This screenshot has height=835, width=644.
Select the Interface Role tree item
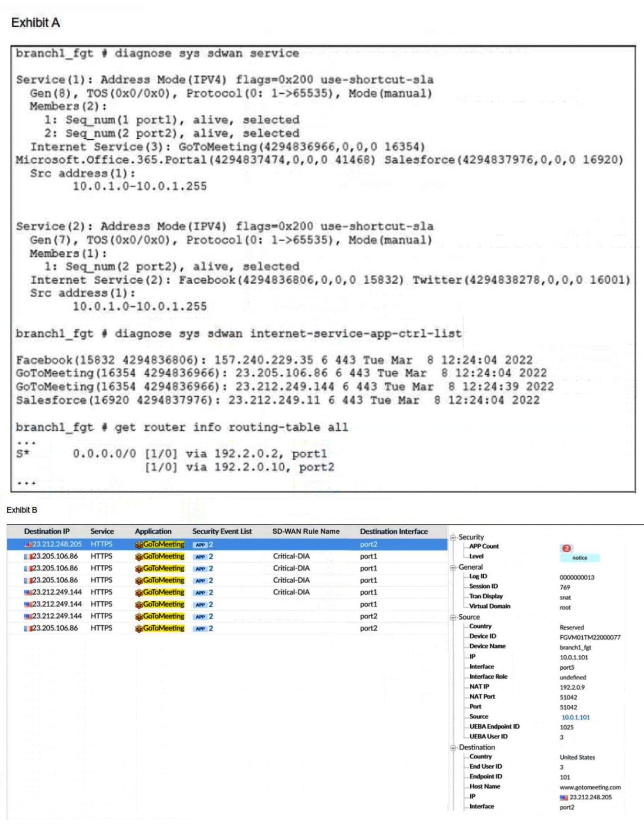point(488,677)
